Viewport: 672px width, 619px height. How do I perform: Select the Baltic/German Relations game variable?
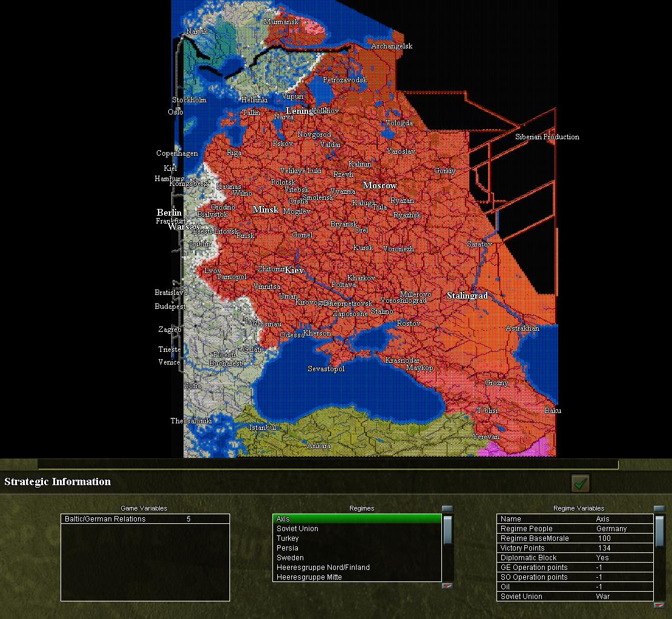[x=145, y=518]
